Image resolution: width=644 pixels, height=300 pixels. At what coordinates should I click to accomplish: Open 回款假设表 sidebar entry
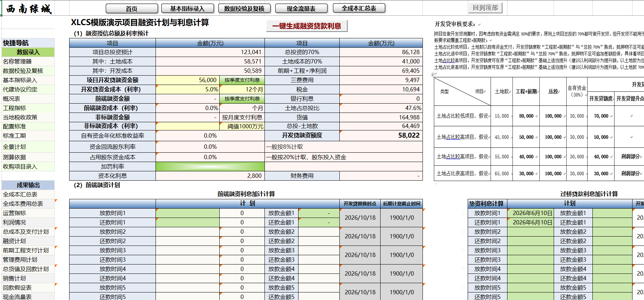pos(28,287)
